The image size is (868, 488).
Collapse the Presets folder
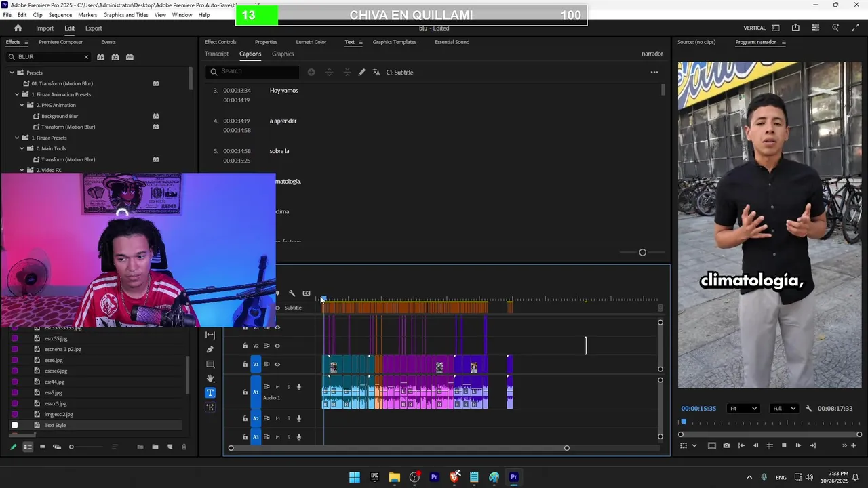[12, 73]
